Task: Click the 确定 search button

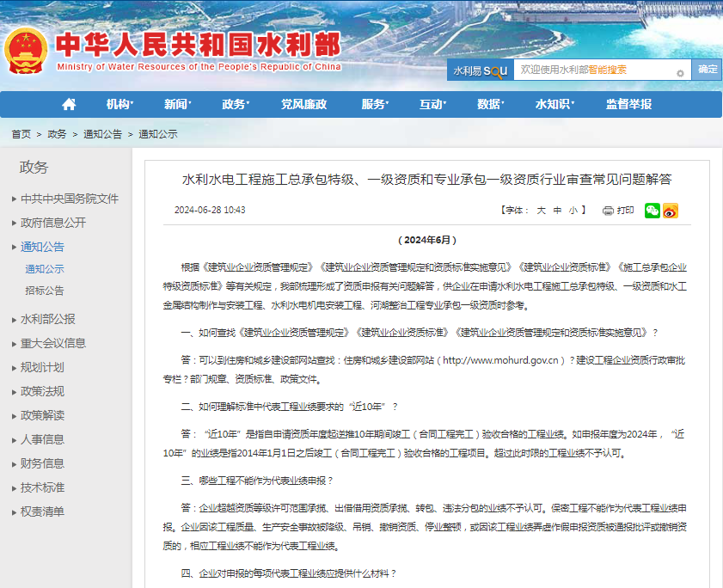Action: 707,69
